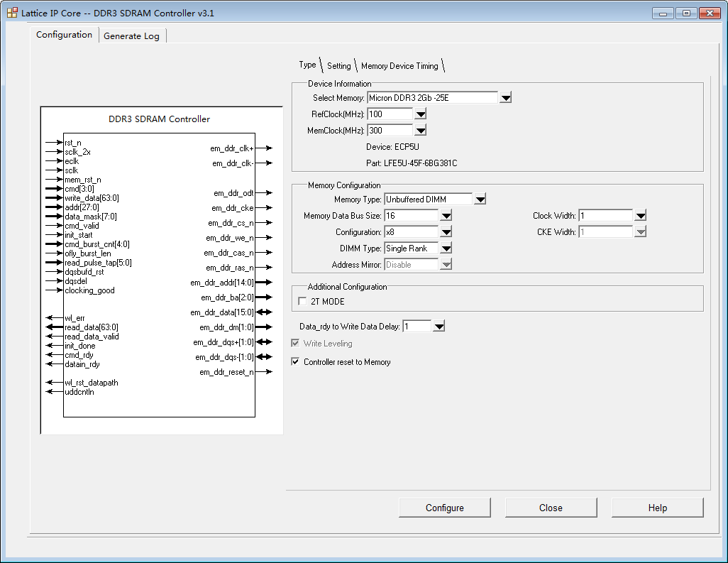Click the Memory Data Bus Size field showing 16
Image resolution: width=728 pixels, height=563 pixels.
[412, 216]
